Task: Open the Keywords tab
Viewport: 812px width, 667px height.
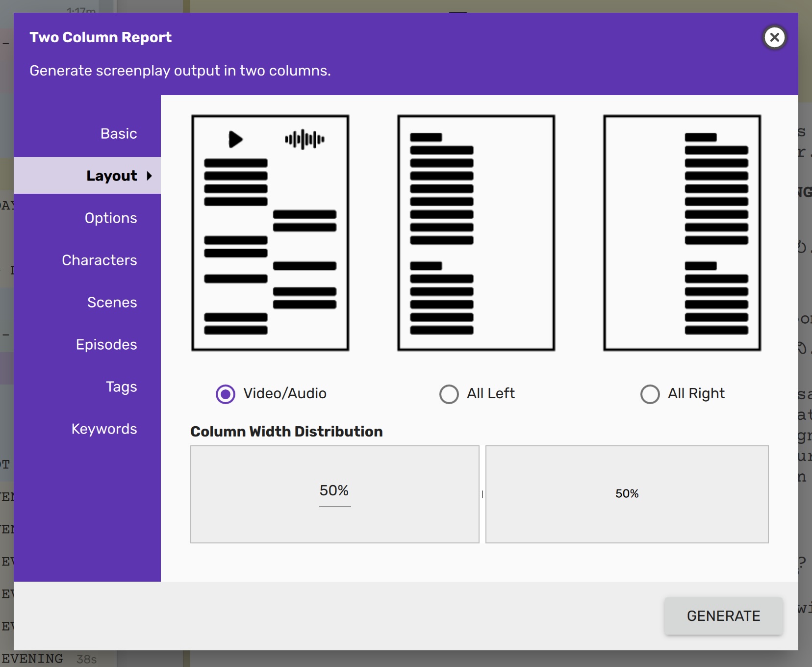Action: [104, 429]
